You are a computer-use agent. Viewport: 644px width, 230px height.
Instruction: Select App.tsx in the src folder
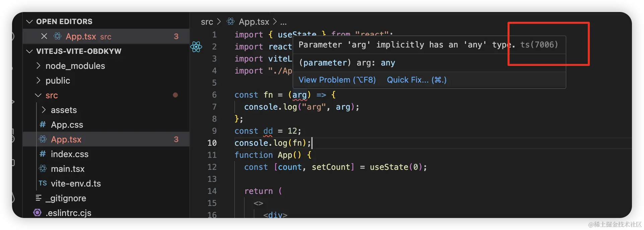[x=106, y=139]
